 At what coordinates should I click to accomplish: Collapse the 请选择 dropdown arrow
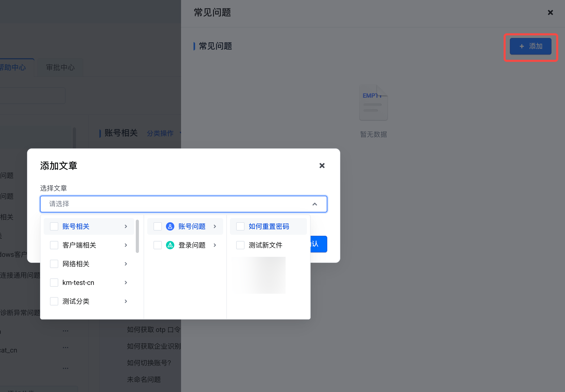click(315, 204)
